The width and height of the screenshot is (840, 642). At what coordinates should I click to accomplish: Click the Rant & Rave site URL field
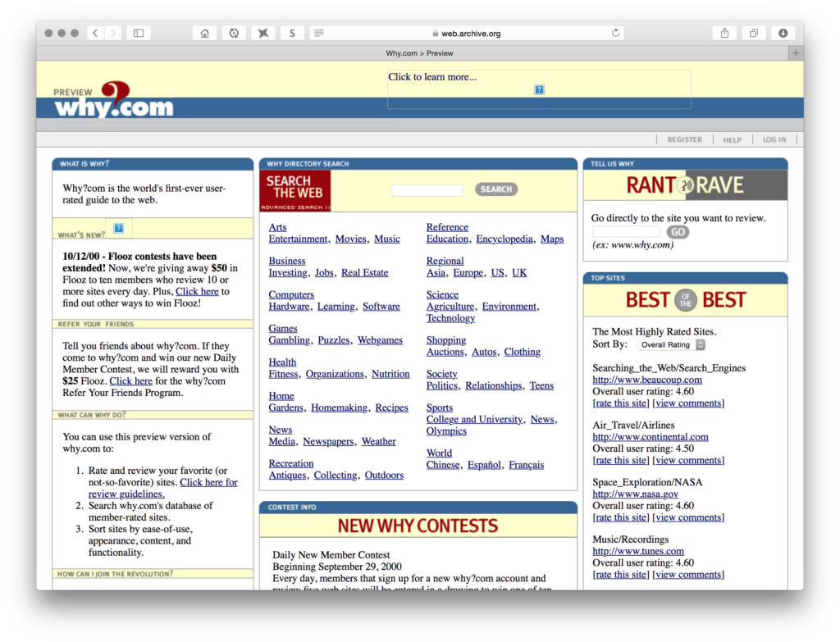tap(625, 233)
